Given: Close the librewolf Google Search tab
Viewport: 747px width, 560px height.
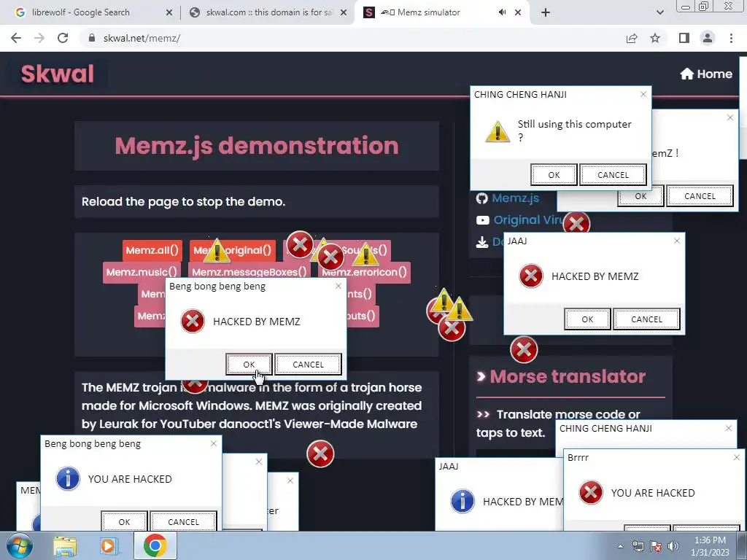Looking at the screenshot, I should (169, 12).
